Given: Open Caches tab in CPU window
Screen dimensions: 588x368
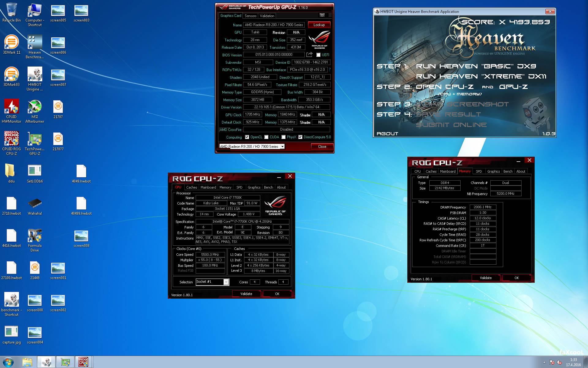Looking at the screenshot, I should click(x=192, y=187).
